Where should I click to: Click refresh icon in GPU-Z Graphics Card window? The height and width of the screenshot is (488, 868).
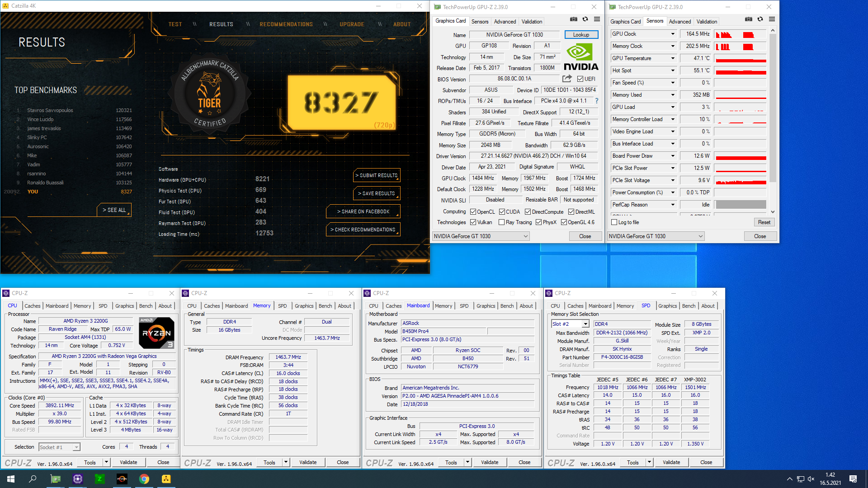point(585,19)
